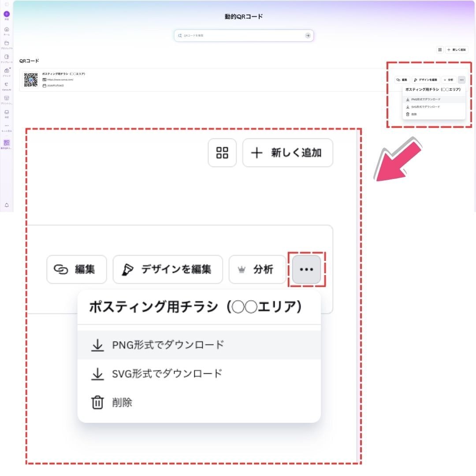
Task: Open notifications bell icon in sidebar
Action: pyautogui.click(x=7, y=205)
